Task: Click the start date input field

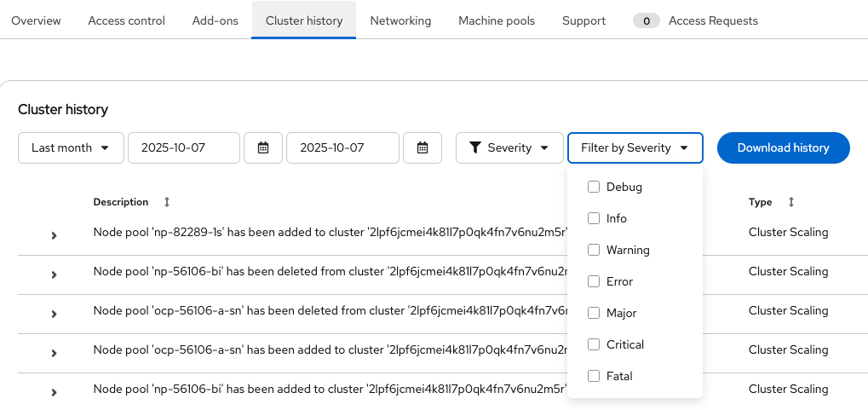Action: [x=184, y=147]
